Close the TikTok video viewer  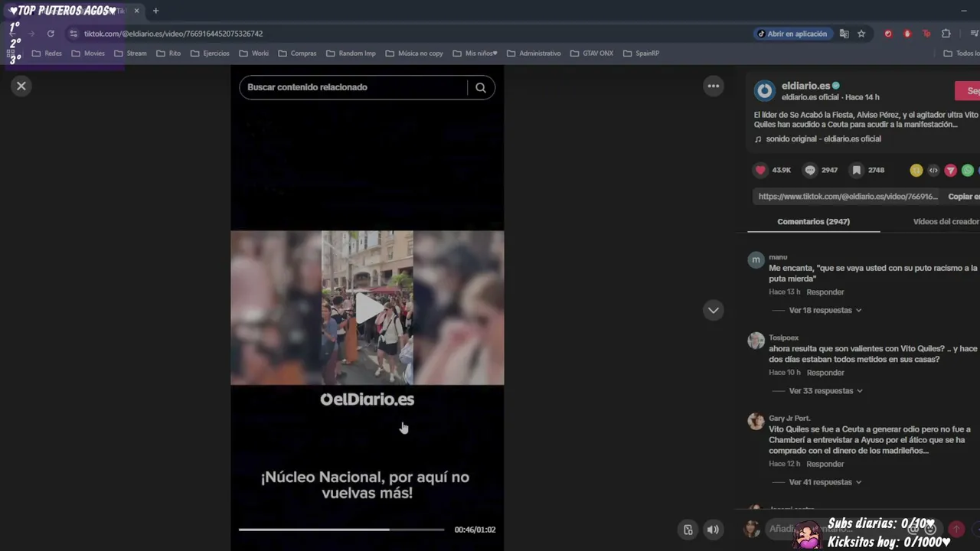coord(21,86)
